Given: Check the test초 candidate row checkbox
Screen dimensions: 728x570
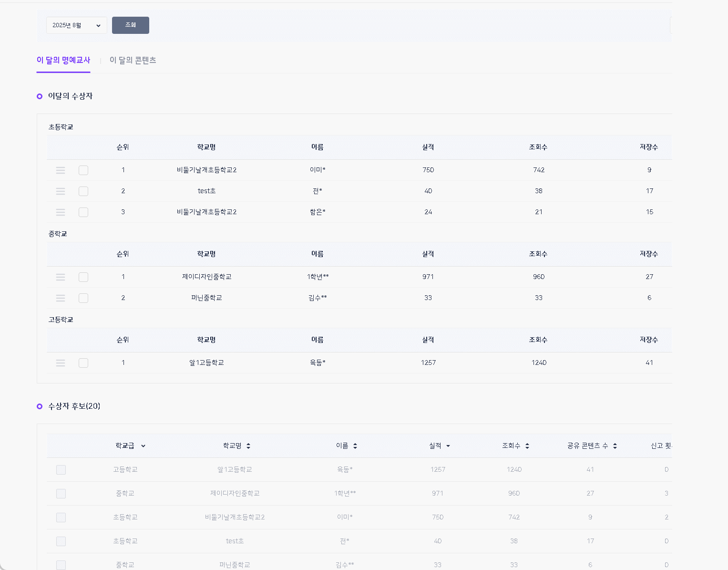Looking at the screenshot, I should 61,541.
